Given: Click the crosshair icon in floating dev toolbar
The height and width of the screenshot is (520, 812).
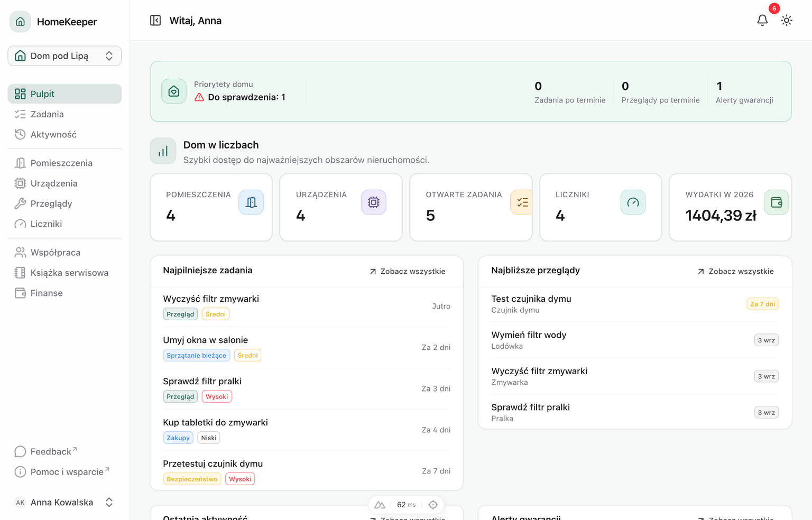Looking at the screenshot, I should pos(433,505).
